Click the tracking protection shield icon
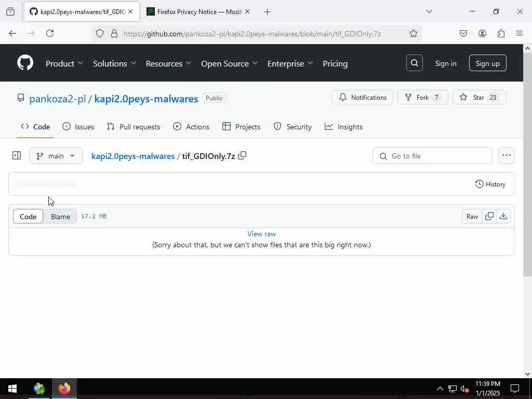This screenshot has height=399, width=532. pyautogui.click(x=99, y=33)
